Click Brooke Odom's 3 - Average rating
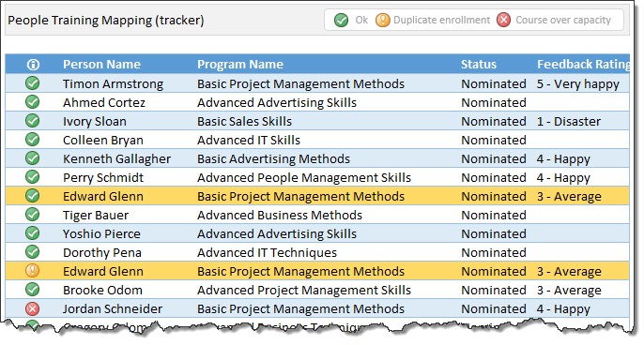The height and width of the screenshot is (345, 644). pos(569,291)
